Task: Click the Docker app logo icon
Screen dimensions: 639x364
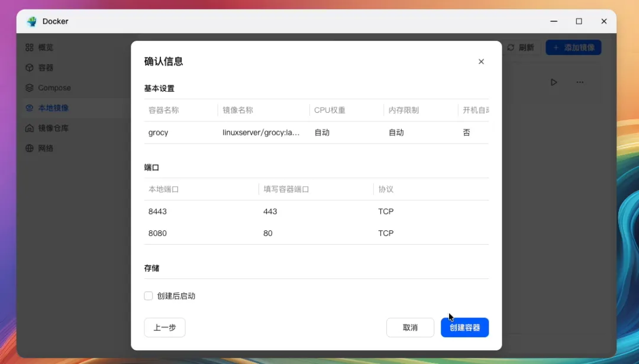Action: (x=31, y=21)
